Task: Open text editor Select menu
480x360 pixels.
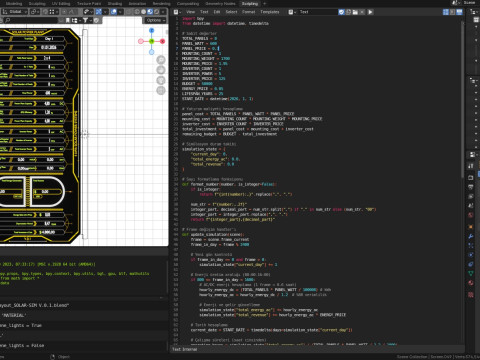Action: (x=231, y=12)
